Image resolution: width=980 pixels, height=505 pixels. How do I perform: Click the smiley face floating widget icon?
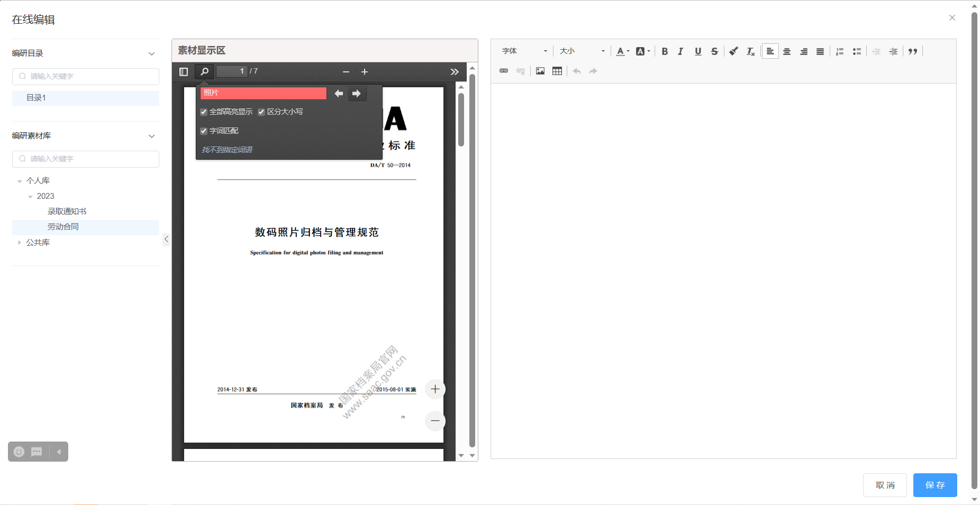pos(19,452)
